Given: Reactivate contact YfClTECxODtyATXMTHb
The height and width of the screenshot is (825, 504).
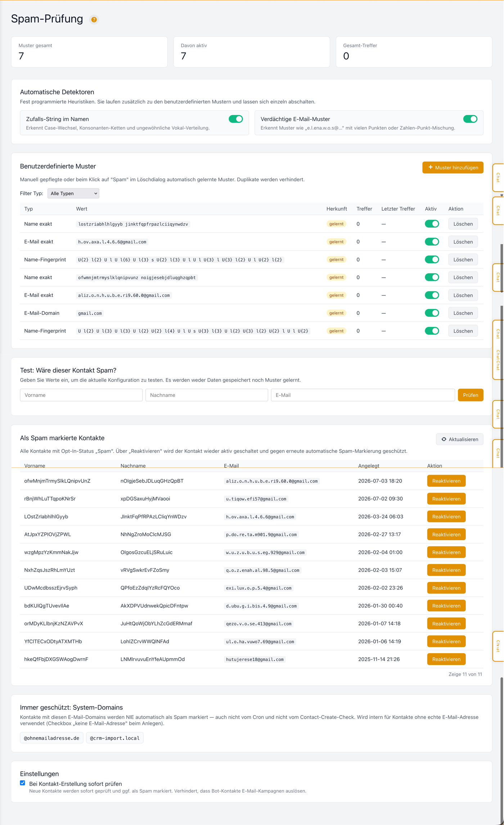Looking at the screenshot, I should 446,641.
